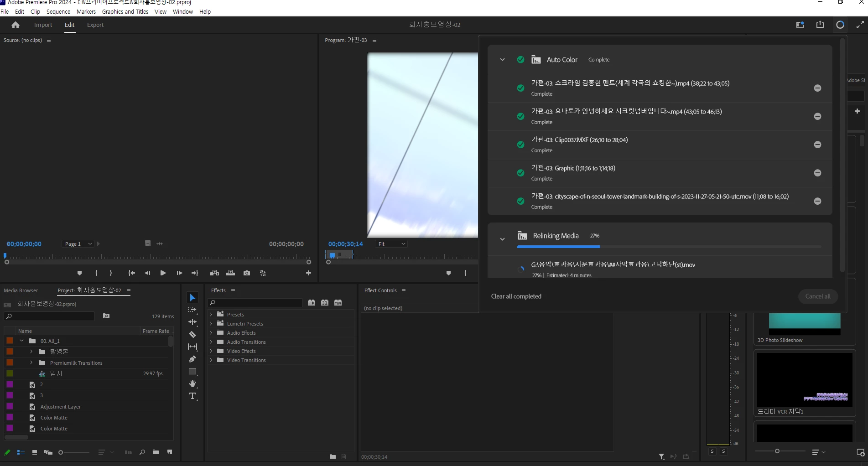Image resolution: width=868 pixels, height=466 pixels.
Task: Select the Razor tool
Action: (192, 334)
